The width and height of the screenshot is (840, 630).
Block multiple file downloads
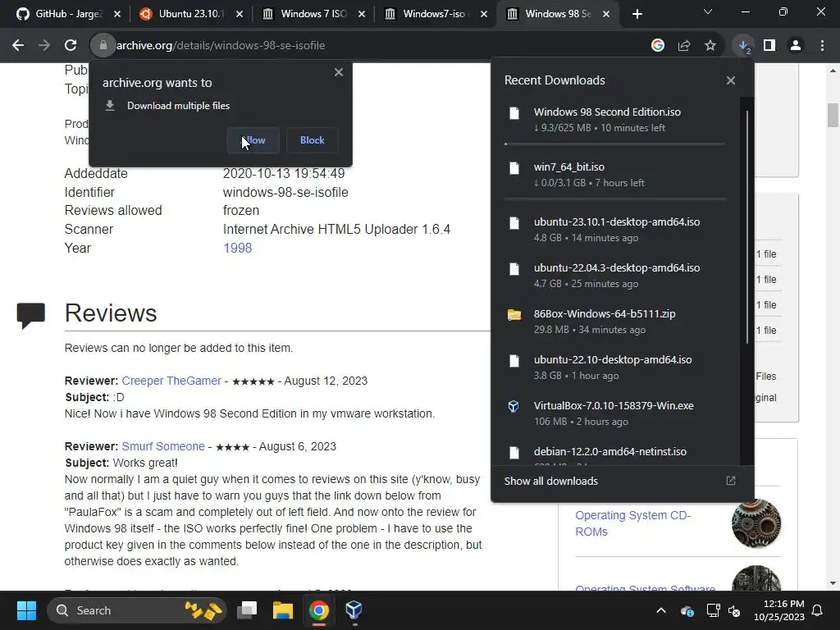[x=313, y=140]
